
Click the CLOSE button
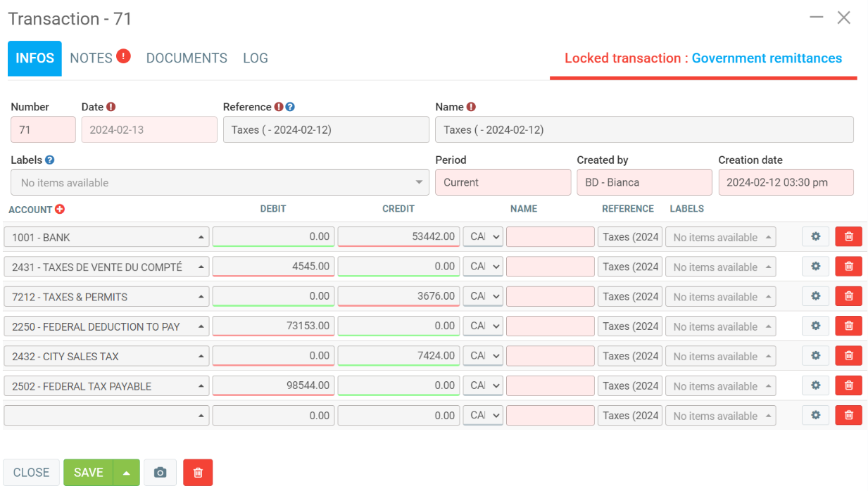(x=32, y=473)
